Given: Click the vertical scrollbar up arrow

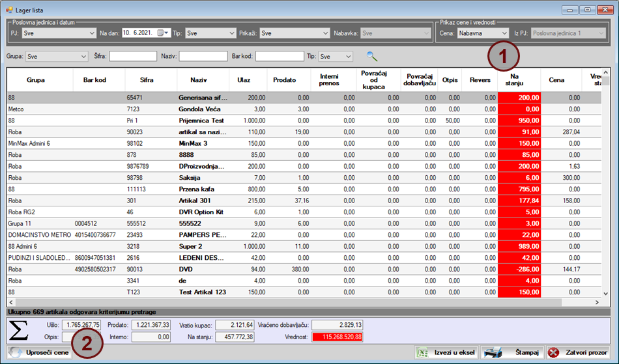Looking at the screenshot, I should click(x=606, y=72).
